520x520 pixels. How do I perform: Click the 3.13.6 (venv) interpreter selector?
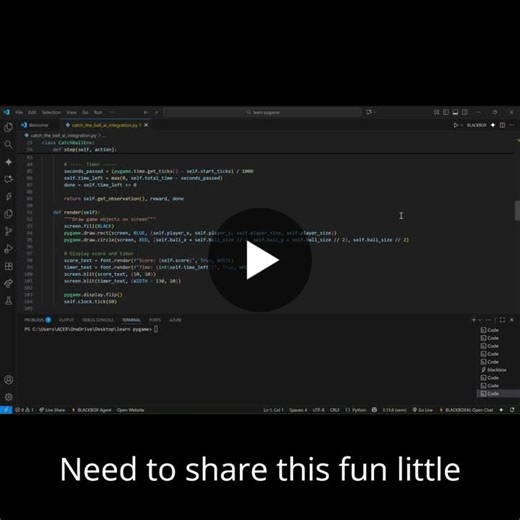point(394,410)
